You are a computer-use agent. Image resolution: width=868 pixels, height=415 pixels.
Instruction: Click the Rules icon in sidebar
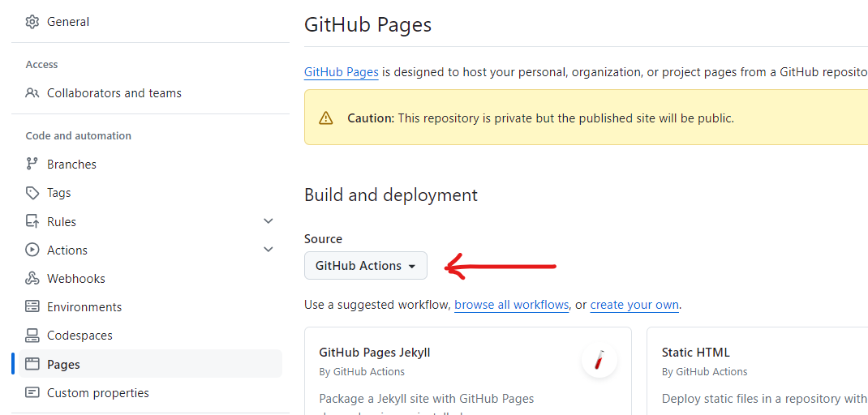pos(32,221)
